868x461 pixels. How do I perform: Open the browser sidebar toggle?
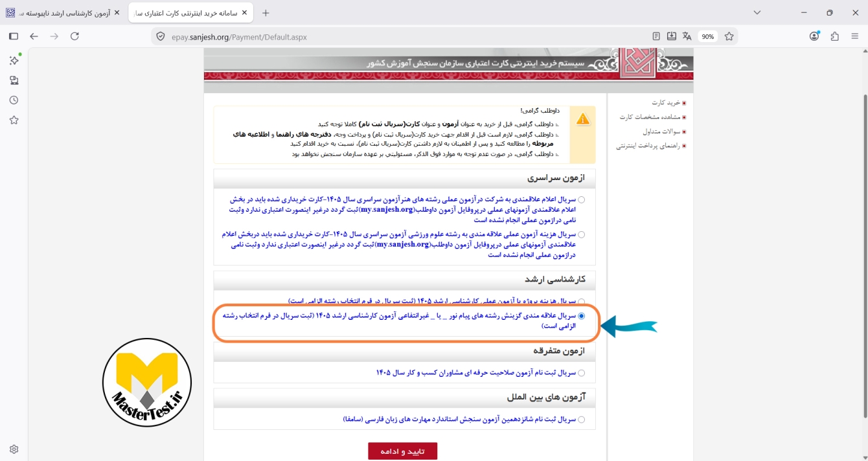click(x=14, y=36)
